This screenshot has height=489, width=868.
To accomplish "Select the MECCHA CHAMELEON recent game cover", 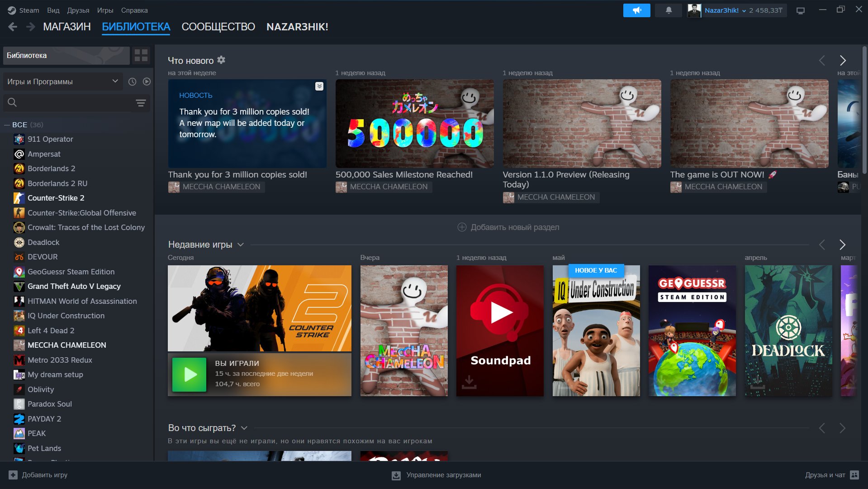I will click(404, 331).
